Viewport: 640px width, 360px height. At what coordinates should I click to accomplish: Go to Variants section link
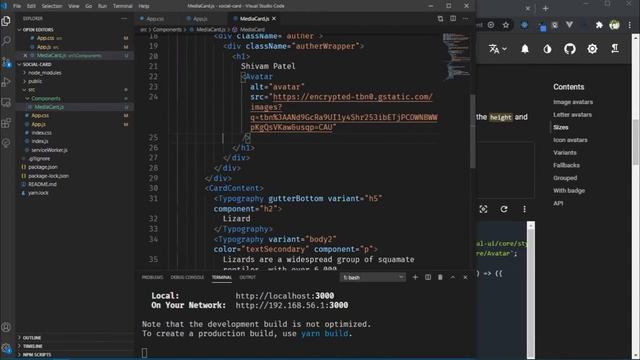pos(564,153)
